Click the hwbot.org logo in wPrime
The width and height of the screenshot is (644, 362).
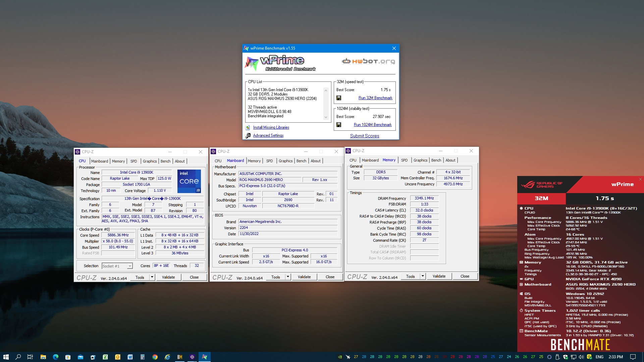[368, 61]
